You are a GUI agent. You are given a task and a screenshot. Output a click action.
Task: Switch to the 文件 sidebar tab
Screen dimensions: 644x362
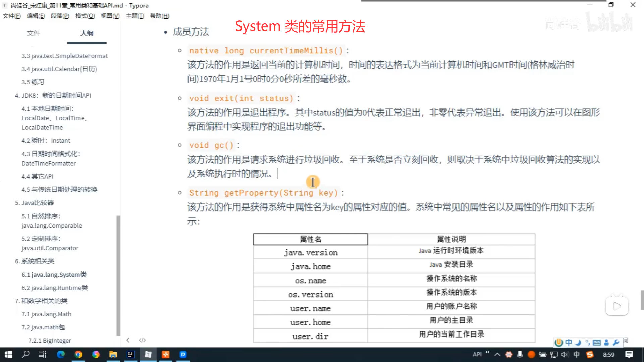pyautogui.click(x=33, y=33)
